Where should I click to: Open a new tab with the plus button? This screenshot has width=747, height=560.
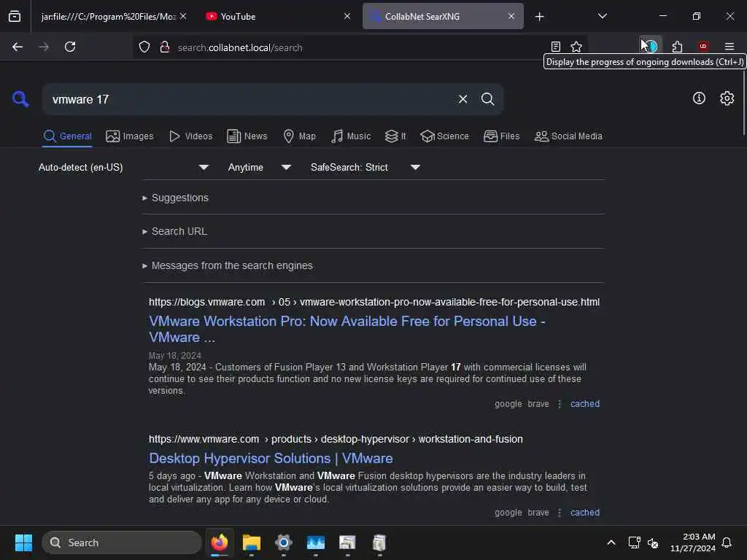(539, 17)
